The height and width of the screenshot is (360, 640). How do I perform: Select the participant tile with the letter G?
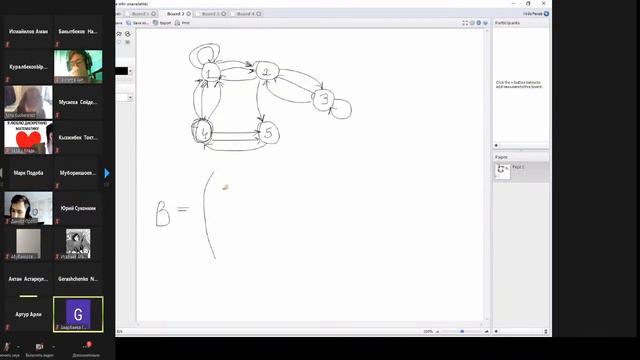click(x=78, y=314)
